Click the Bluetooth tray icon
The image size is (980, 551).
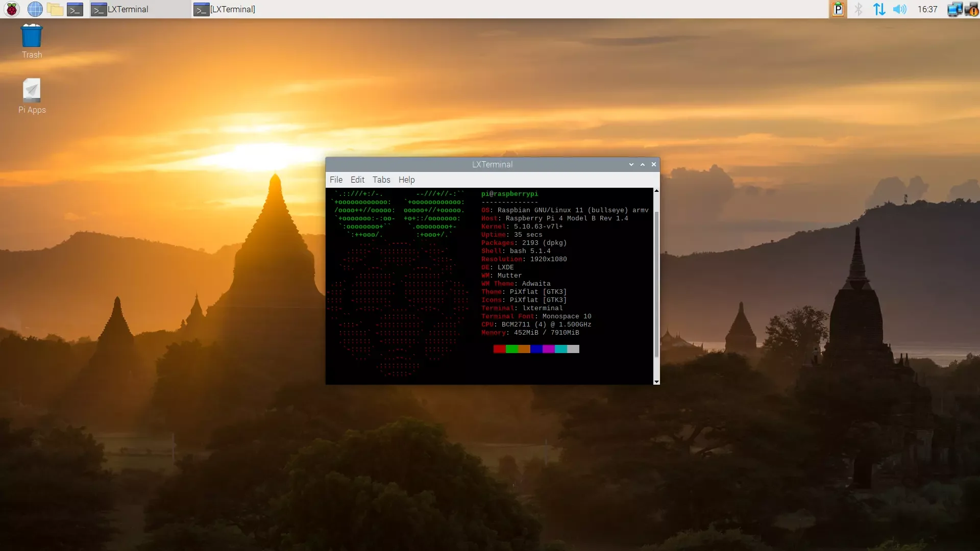[x=859, y=9]
